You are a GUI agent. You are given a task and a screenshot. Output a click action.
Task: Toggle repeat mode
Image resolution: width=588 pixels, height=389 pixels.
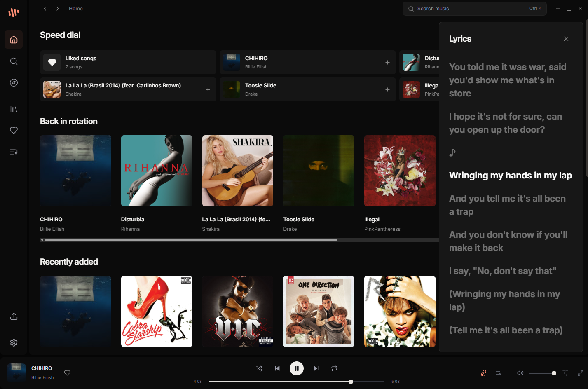[334, 368]
